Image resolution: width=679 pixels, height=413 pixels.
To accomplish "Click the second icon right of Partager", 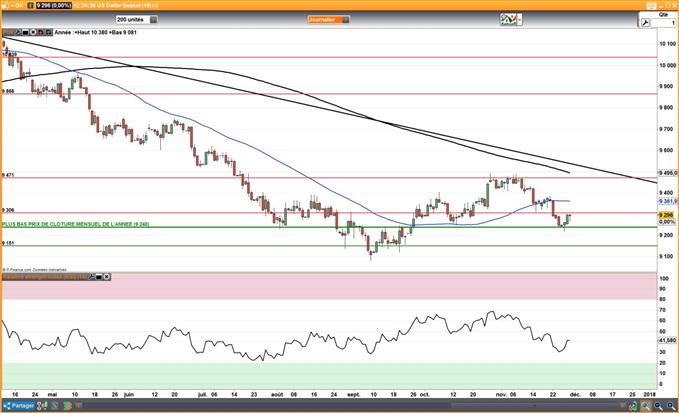I will tap(55, 406).
